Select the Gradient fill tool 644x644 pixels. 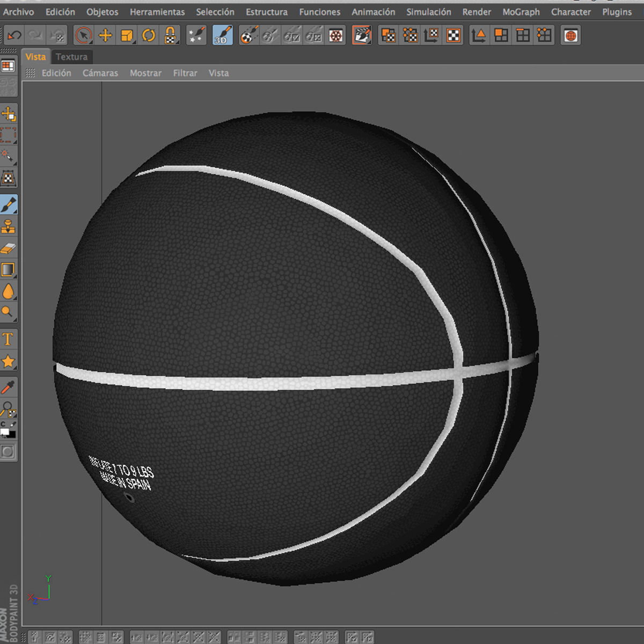[9, 269]
